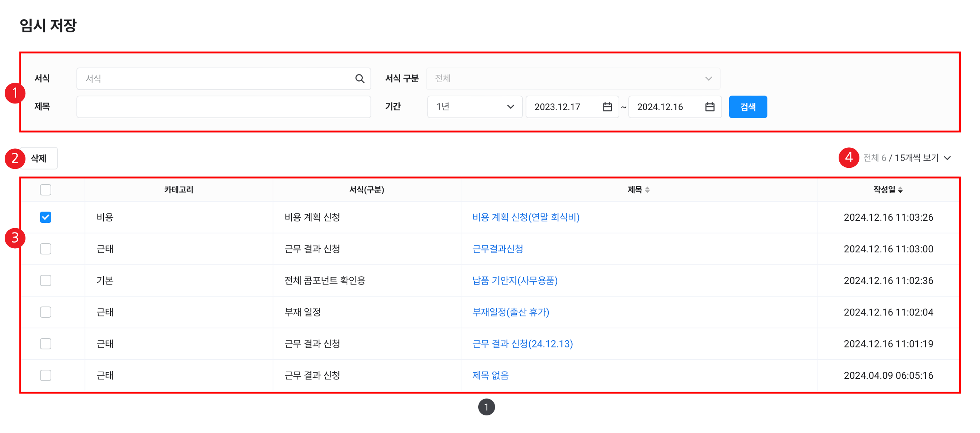Open 비용 계획 신청(연말 회식비) link
980x433 pixels.
click(526, 217)
